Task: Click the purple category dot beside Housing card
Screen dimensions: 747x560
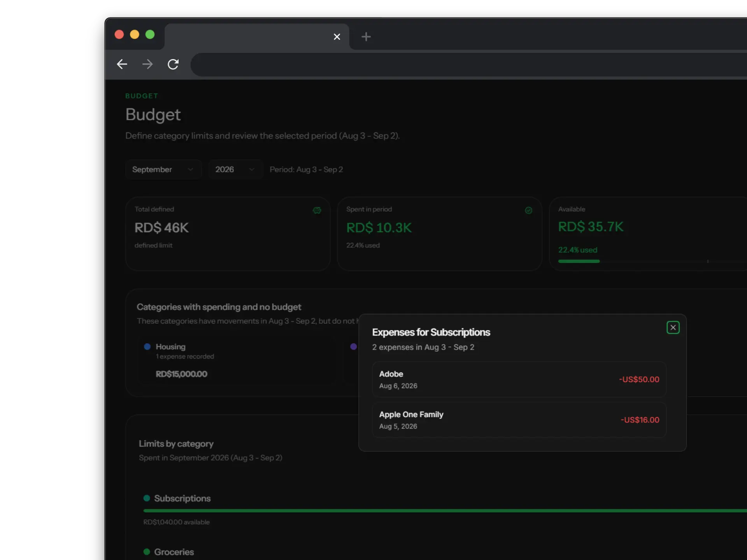Action: [x=353, y=346]
